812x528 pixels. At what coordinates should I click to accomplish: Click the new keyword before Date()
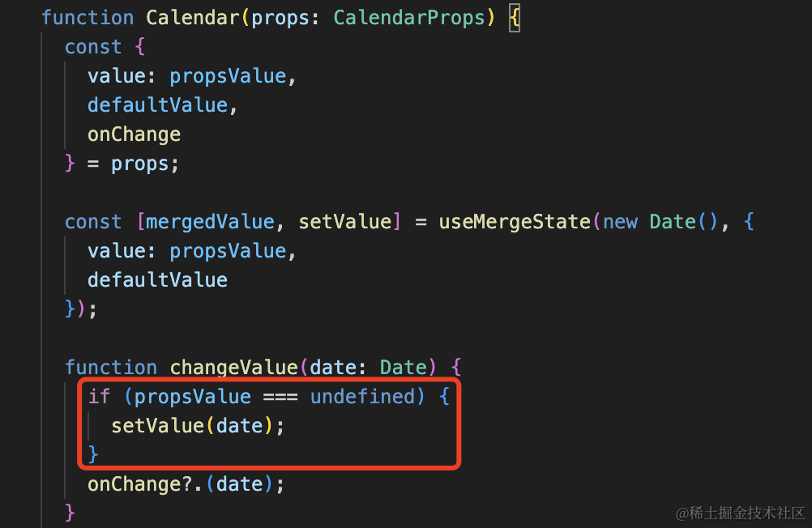620,221
